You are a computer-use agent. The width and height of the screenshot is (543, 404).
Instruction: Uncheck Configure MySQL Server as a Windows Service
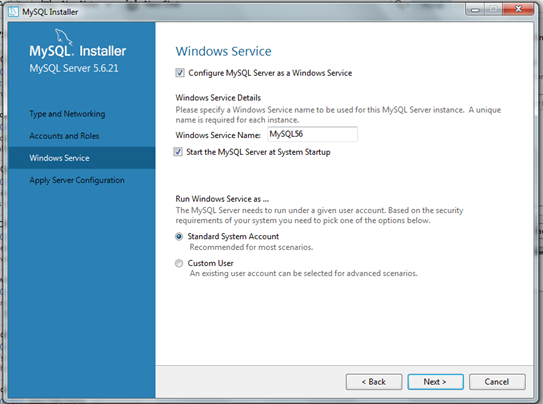point(180,73)
